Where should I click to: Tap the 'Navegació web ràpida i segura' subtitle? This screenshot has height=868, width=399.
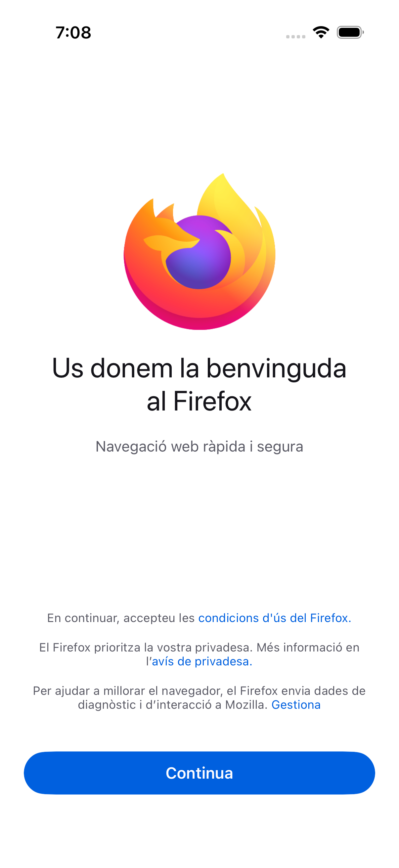click(199, 447)
